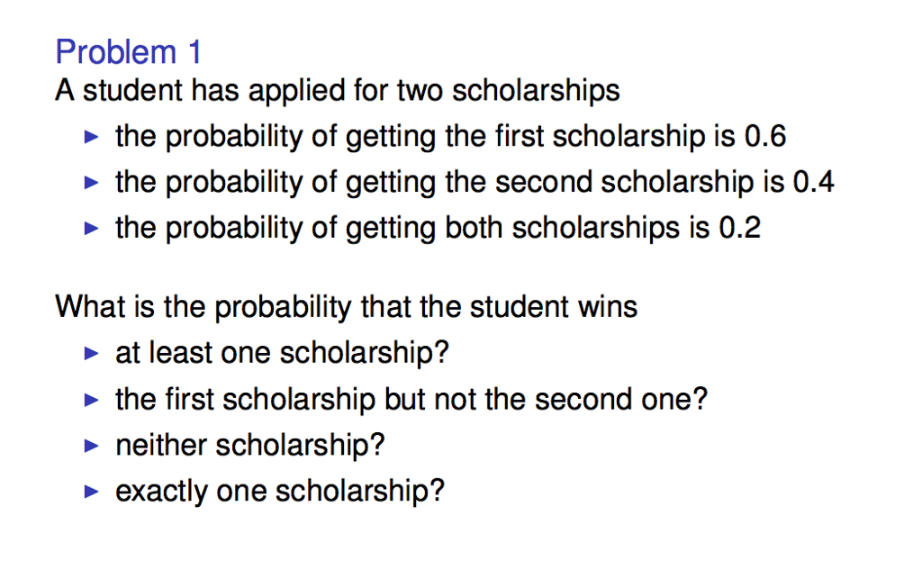Click the triangle bullet beside second scholarship probability
Viewport: 922px width, 588px height.
click(88, 184)
